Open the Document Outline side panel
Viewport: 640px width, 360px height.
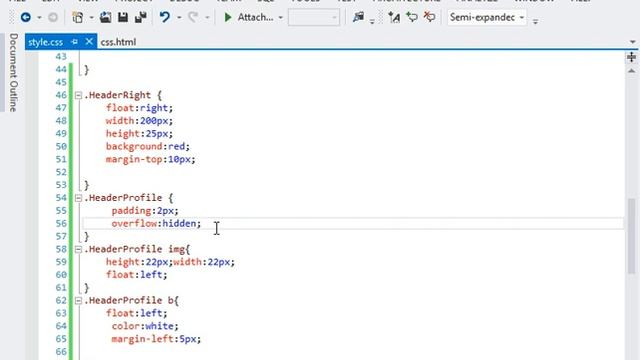13,72
